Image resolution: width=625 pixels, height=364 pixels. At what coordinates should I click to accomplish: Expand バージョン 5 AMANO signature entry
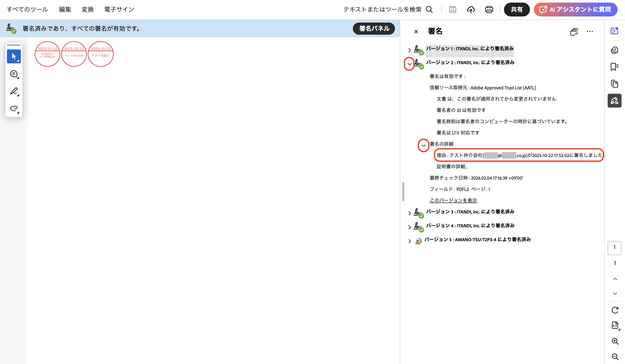point(410,241)
